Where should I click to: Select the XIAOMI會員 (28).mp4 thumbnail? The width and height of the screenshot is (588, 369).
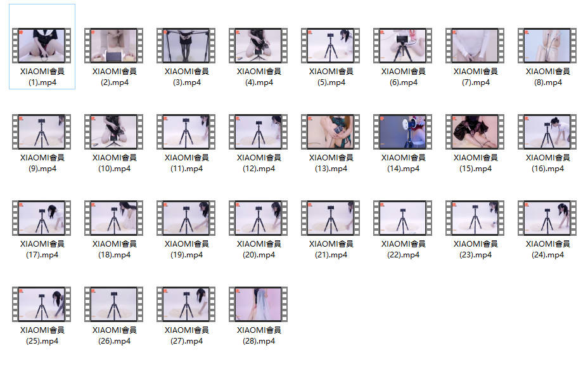click(x=259, y=304)
